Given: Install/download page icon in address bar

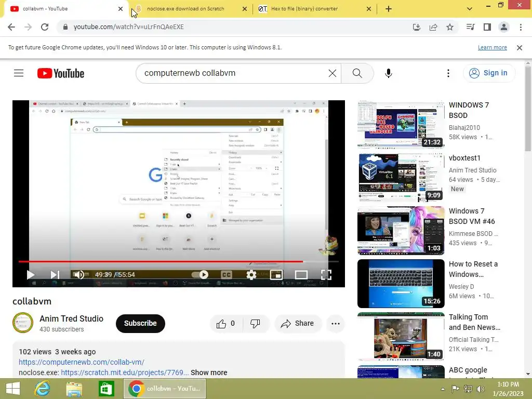Looking at the screenshot, I should 417,27.
